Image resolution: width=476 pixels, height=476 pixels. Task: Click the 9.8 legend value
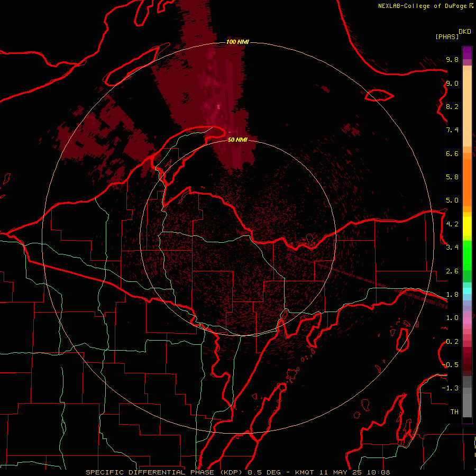[452, 60]
